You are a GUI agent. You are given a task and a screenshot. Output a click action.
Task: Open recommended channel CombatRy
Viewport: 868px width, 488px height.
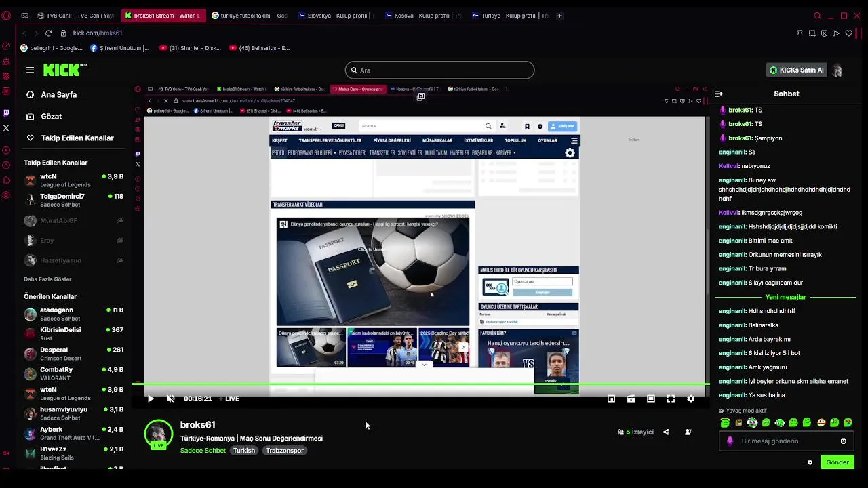[x=73, y=373]
